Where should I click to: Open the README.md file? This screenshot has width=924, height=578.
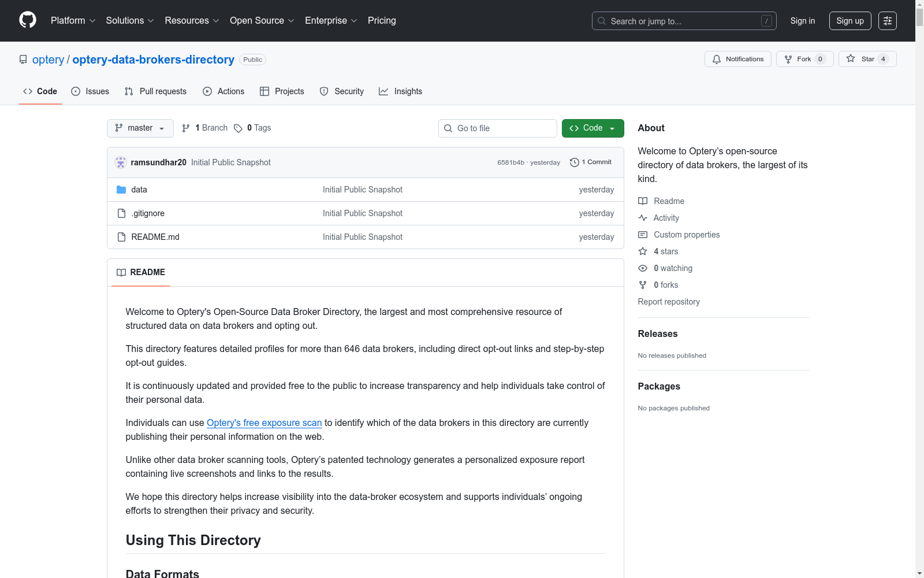tap(155, 237)
